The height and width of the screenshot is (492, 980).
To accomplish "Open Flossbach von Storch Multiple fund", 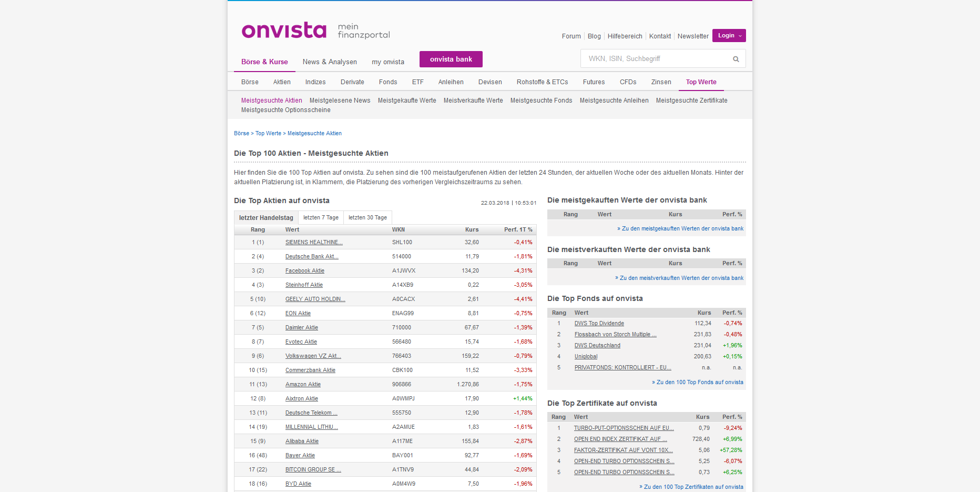I will (x=616, y=335).
